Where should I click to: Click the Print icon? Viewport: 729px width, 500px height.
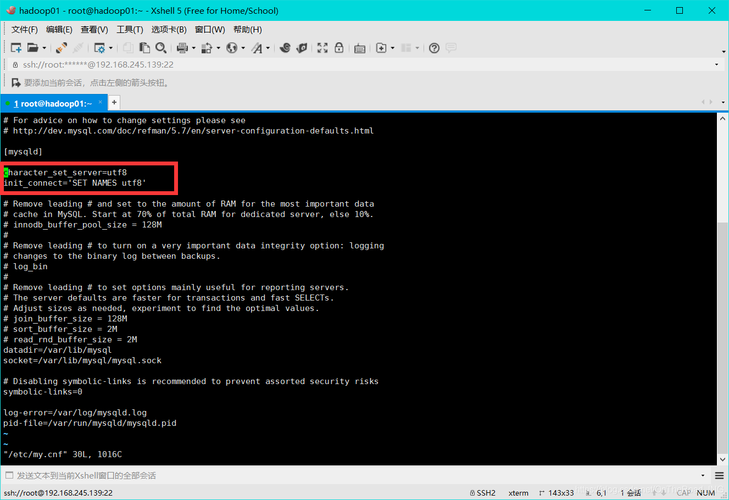coord(183,48)
